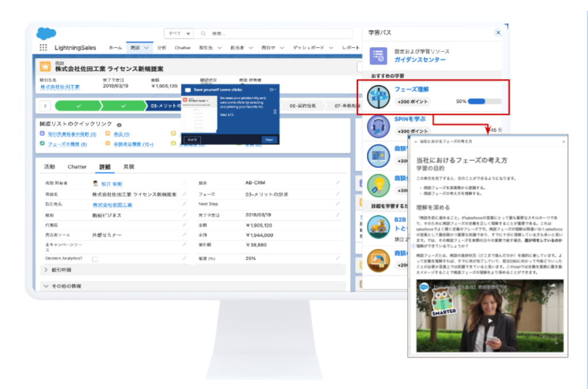Open the フェーズの履歴 (9) quick link
The height and width of the screenshot is (389, 588).
pyautogui.click(x=67, y=144)
